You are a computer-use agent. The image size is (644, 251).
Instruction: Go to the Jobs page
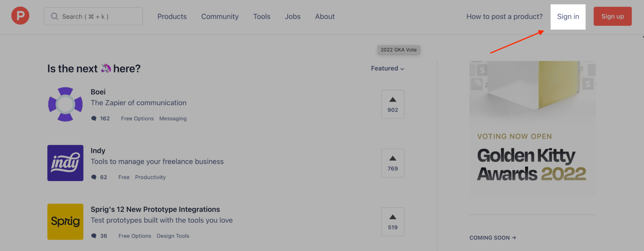click(x=293, y=16)
